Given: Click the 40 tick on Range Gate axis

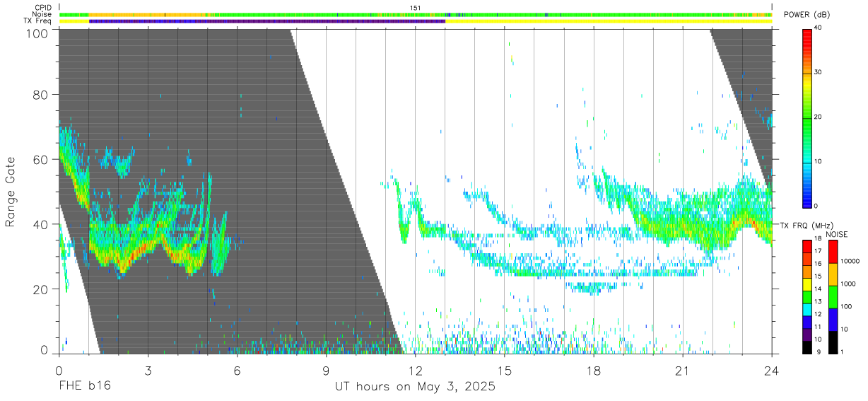Looking at the screenshot, I should (42, 224).
